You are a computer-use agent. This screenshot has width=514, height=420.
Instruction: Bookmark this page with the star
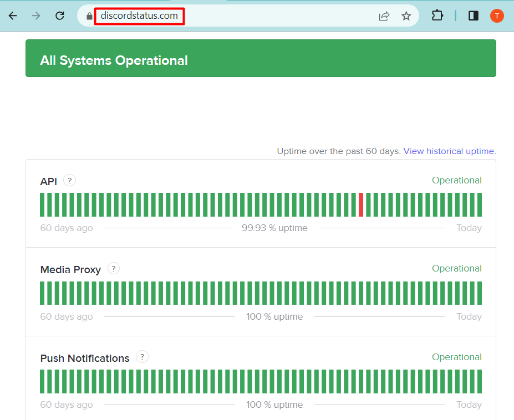pos(406,16)
